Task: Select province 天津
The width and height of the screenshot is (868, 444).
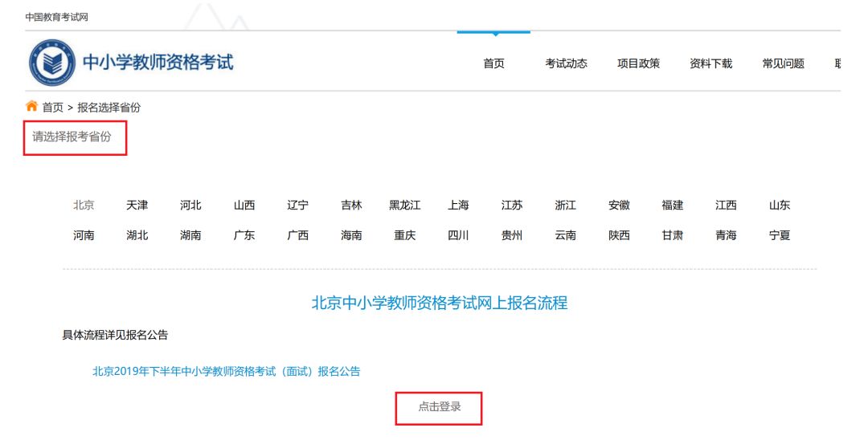Action: click(137, 205)
